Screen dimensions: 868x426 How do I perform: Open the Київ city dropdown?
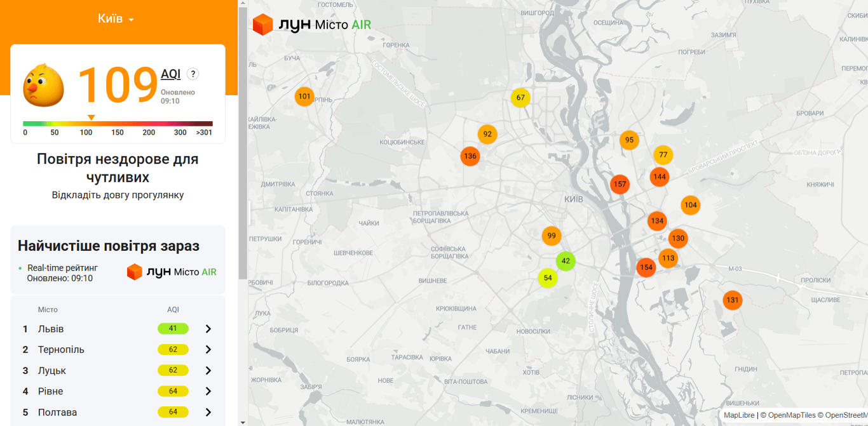(x=116, y=19)
